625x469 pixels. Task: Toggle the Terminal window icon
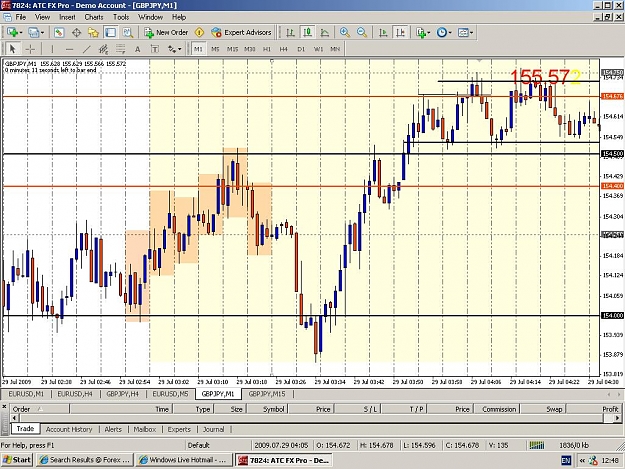(x=110, y=33)
